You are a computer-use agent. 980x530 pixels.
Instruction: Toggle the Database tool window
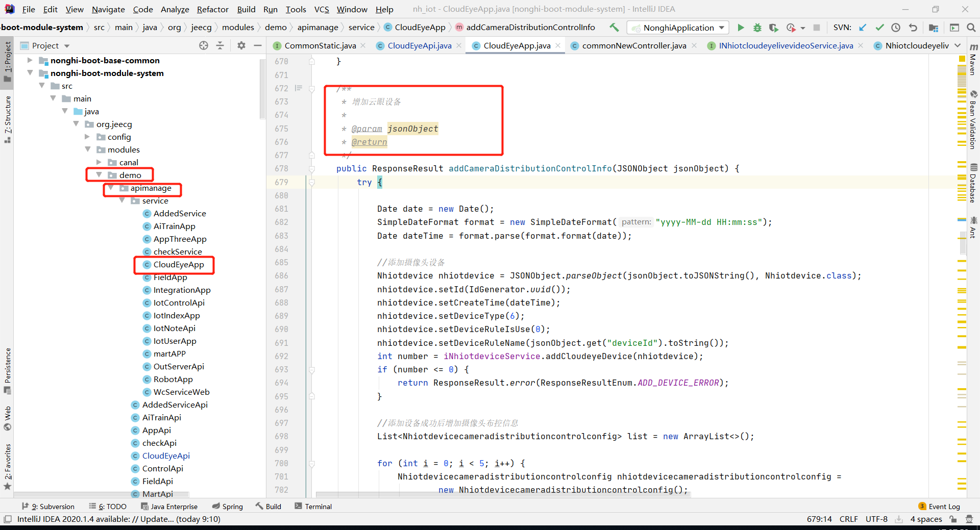pos(973,183)
